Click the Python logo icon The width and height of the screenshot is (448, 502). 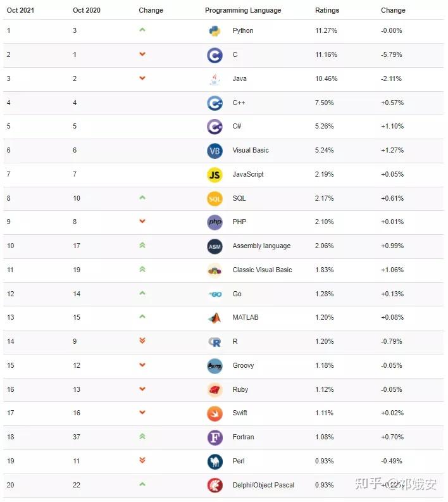pos(215,30)
